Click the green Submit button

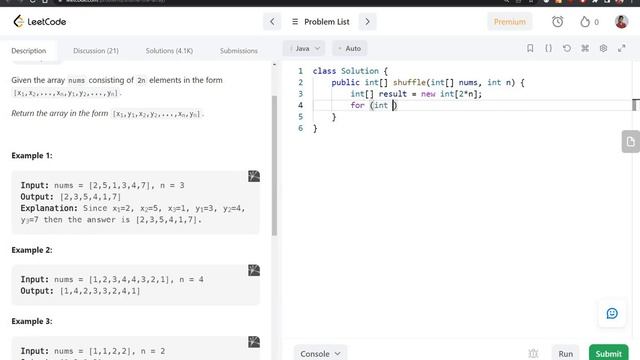[x=609, y=353]
